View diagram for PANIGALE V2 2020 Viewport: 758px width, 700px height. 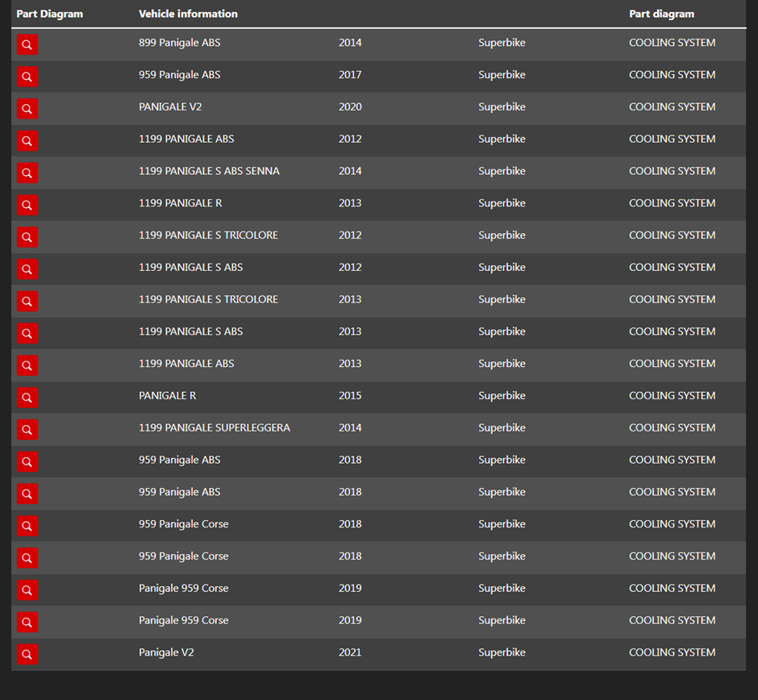(27, 109)
